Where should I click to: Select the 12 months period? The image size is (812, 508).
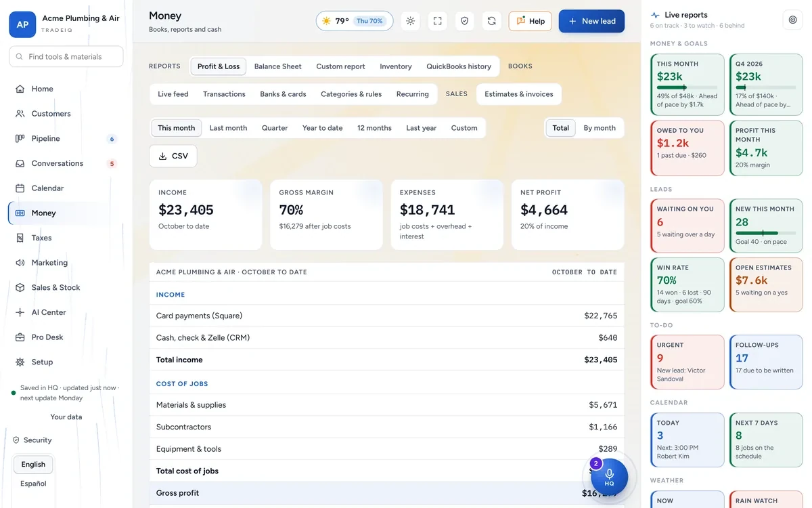coord(374,128)
